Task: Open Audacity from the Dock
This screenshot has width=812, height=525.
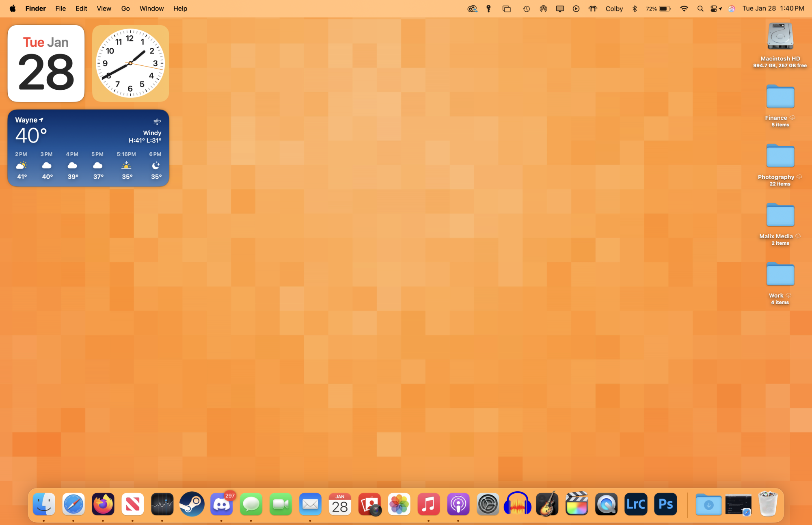Action: [x=517, y=504]
